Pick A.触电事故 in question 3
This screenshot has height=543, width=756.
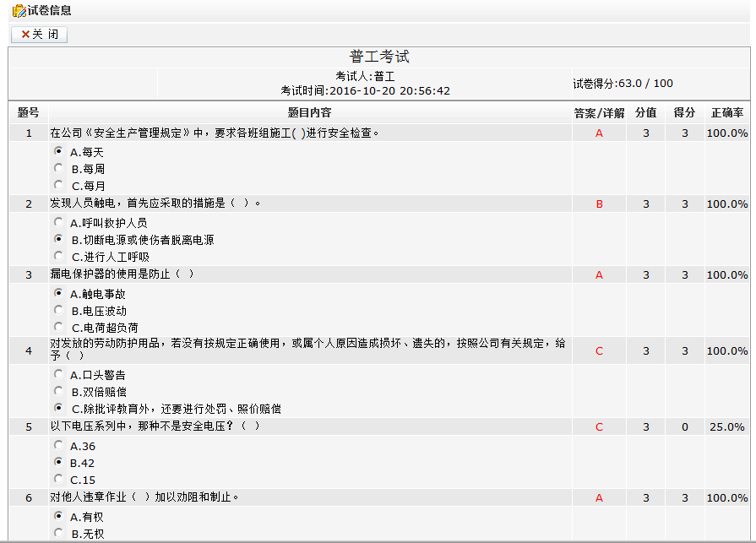pyautogui.click(x=58, y=293)
